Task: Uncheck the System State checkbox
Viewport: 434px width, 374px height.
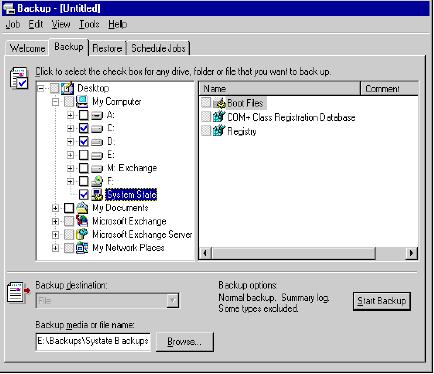Action: pyautogui.click(x=83, y=195)
